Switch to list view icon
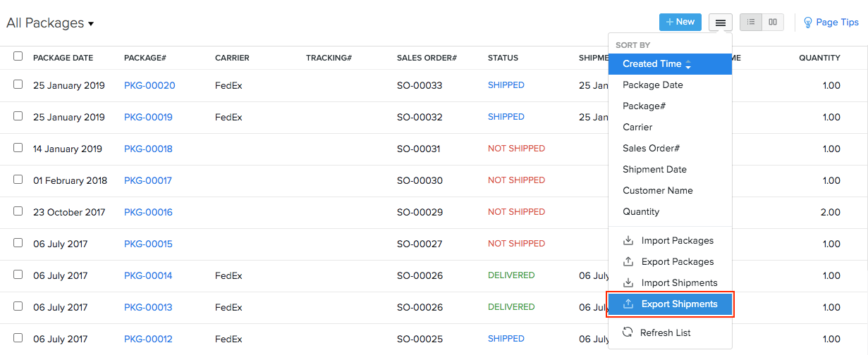 (751, 23)
